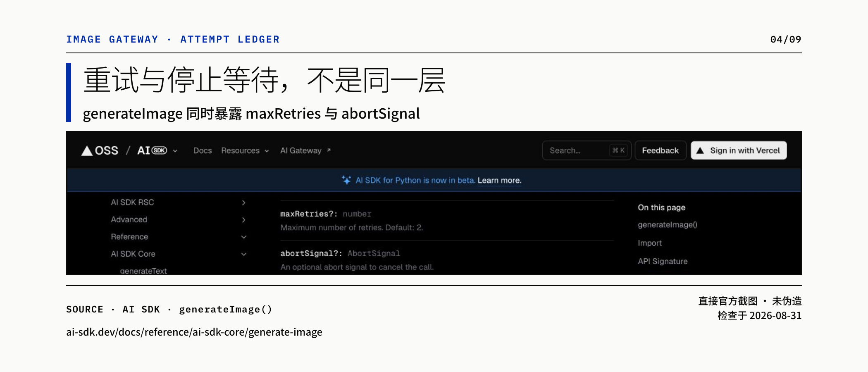Screen dimensions: 868x372
Task: Jump to API Signature section link
Action: 663,261
